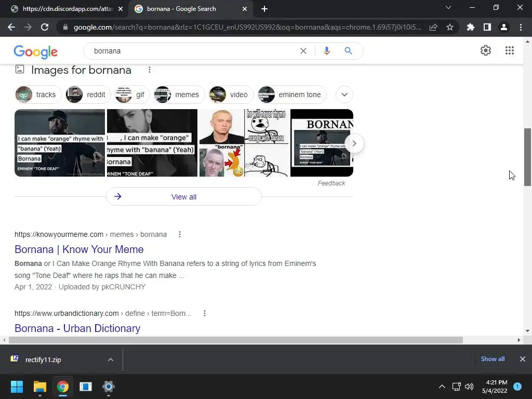
Task: Filter images by tracks chip
Action: (x=38, y=95)
